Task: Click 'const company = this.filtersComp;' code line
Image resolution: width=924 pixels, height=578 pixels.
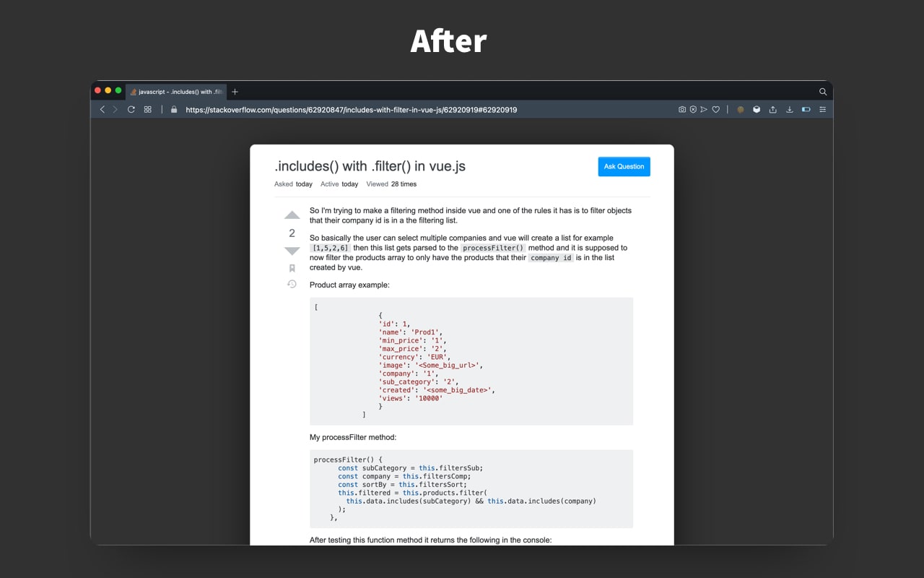Action: tap(404, 476)
